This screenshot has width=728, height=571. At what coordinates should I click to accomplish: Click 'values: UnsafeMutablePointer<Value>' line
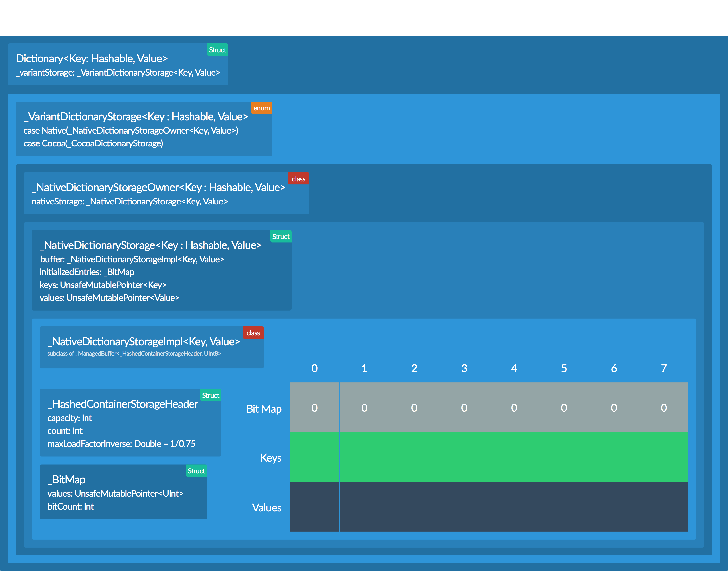tap(109, 298)
